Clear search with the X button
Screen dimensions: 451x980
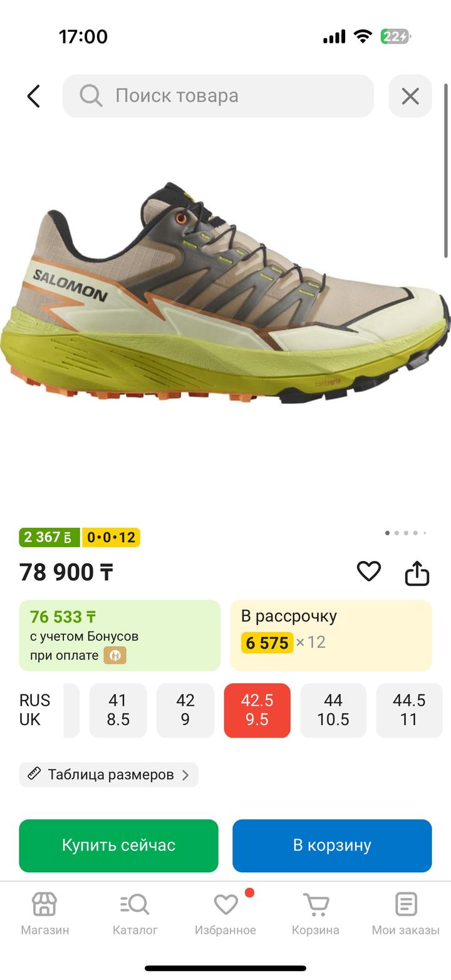[410, 96]
